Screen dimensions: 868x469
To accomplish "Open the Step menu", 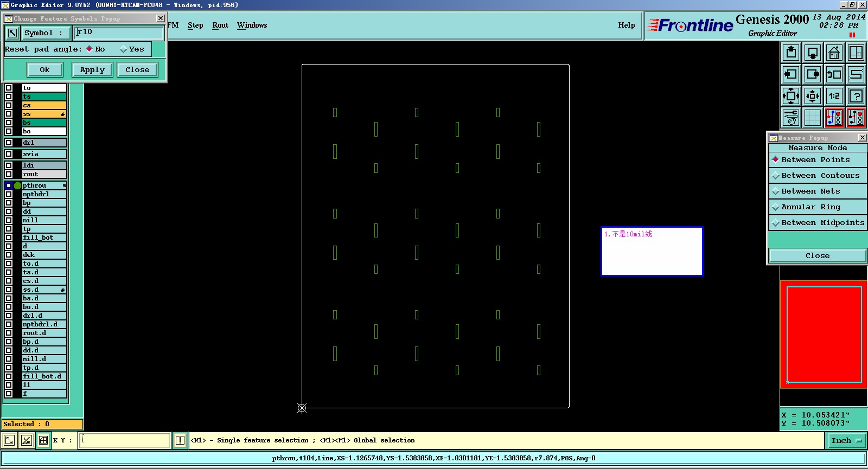I will tap(195, 25).
